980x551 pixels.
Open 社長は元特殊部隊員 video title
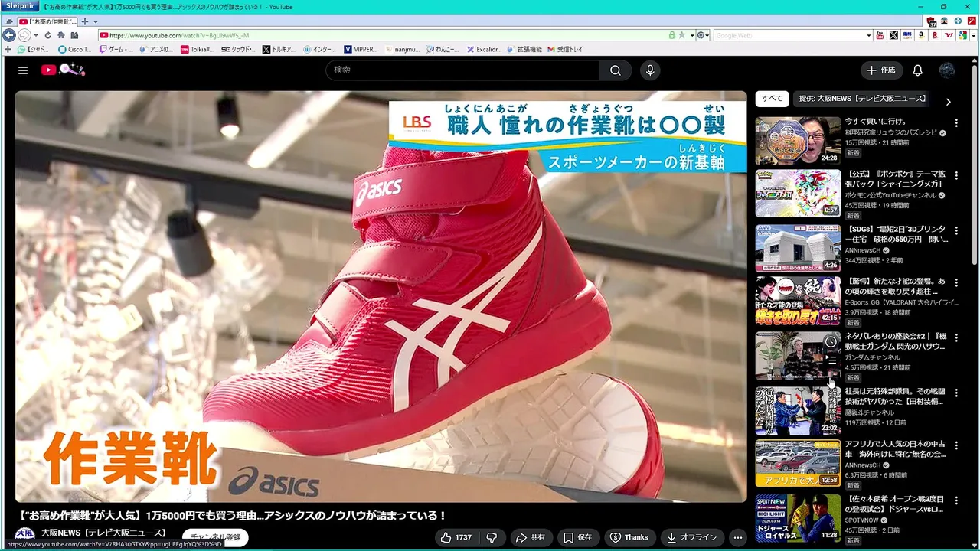point(895,396)
